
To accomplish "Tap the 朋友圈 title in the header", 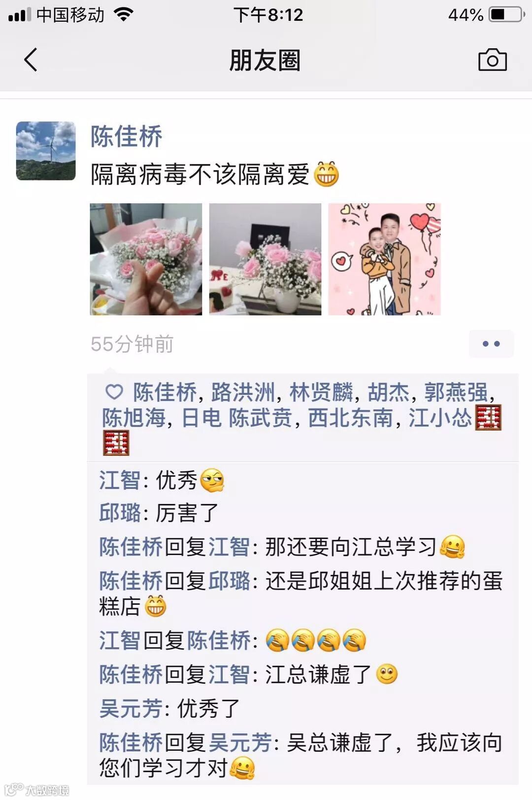I will click(x=265, y=60).
